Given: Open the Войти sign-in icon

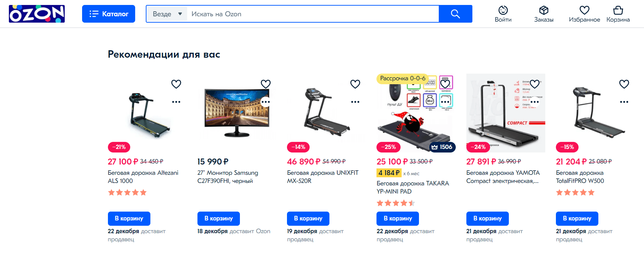Looking at the screenshot, I should (503, 14).
